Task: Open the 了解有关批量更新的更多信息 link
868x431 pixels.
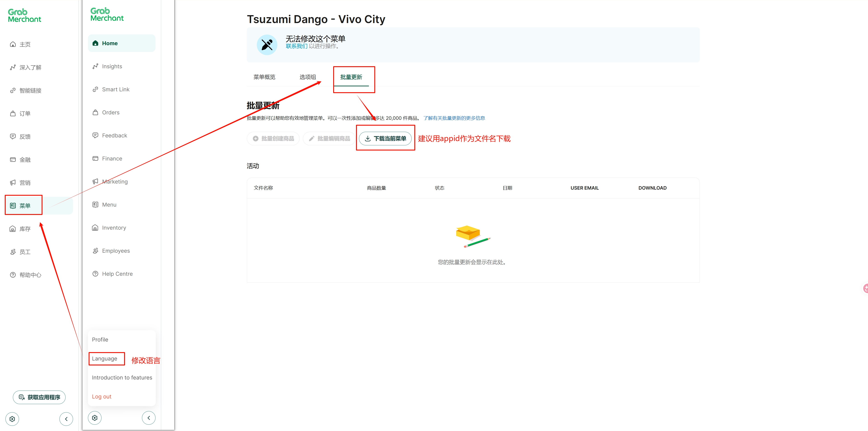Action: pyautogui.click(x=454, y=118)
